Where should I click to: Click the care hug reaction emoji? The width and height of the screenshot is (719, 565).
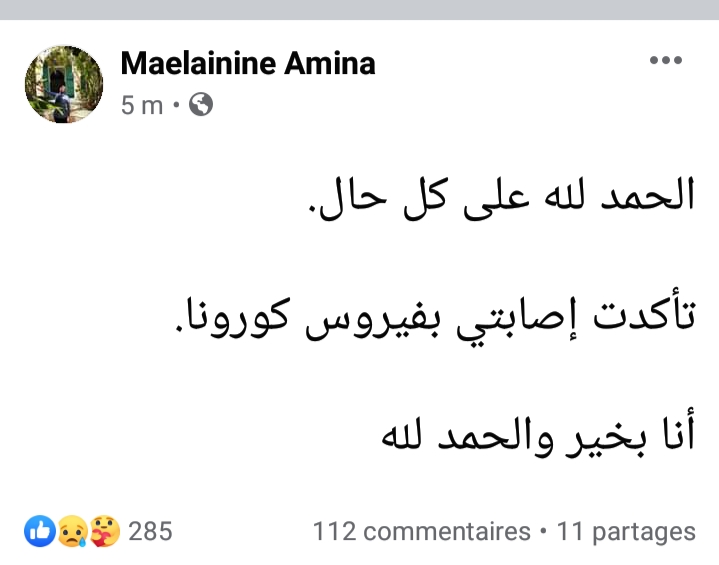(102, 530)
